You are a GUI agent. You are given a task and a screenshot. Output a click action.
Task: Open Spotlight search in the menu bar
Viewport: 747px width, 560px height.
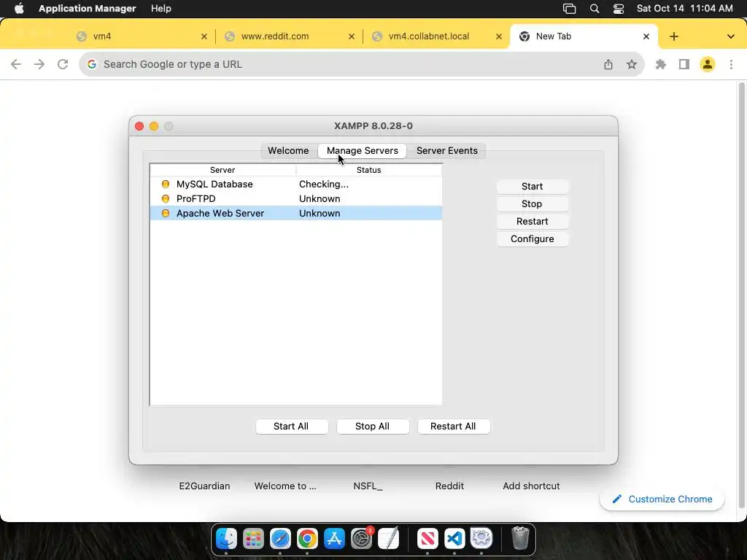pos(594,9)
